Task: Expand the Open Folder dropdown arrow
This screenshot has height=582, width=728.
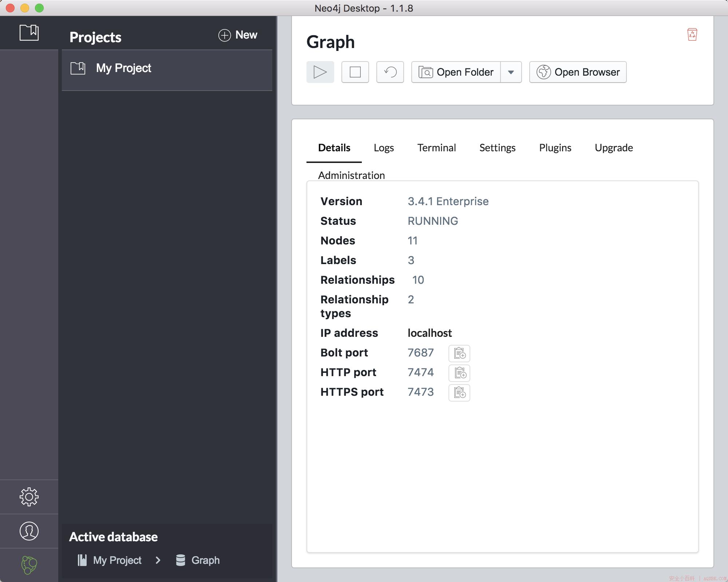Action: pyautogui.click(x=511, y=72)
